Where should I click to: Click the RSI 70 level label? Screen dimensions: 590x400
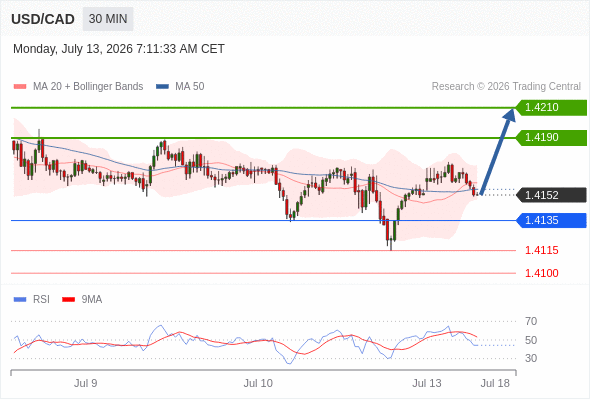[x=531, y=321]
